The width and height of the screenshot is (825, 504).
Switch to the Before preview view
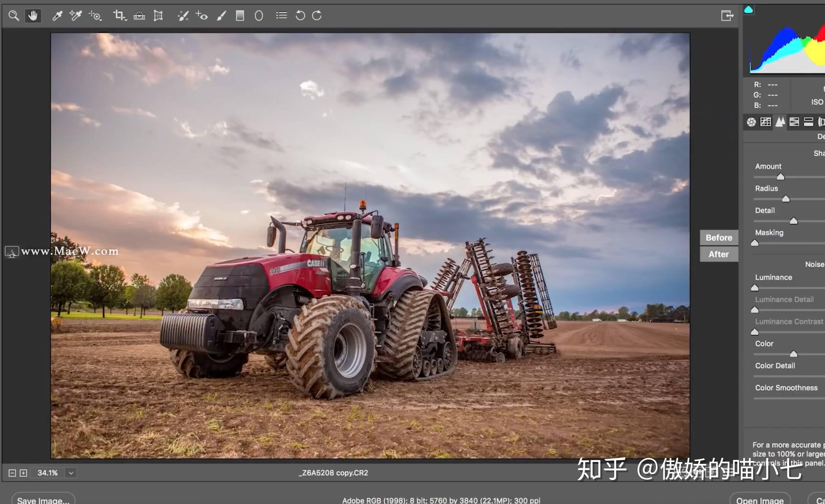pyautogui.click(x=719, y=237)
